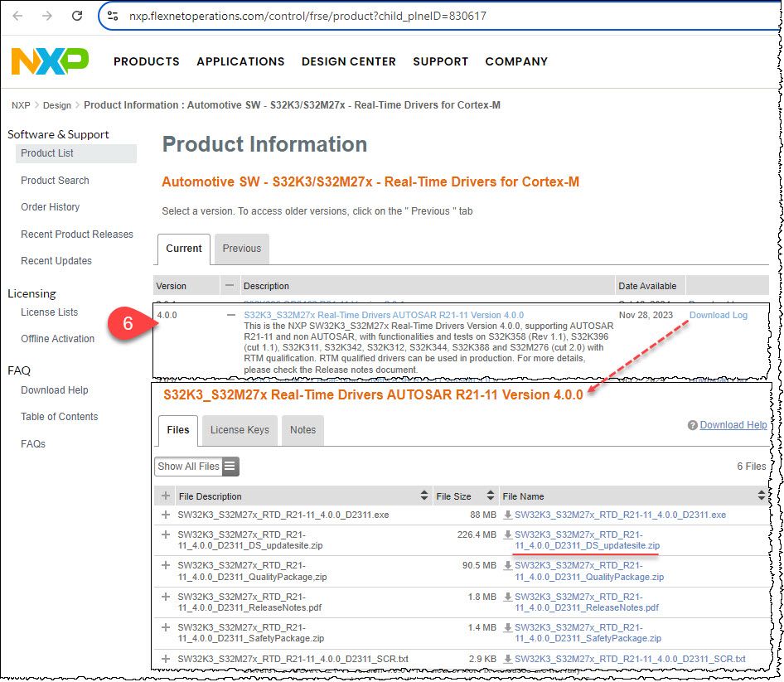Image resolution: width=784 pixels, height=682 pixels.
Task: Click download icon for ReleaseNotes.pdf
Action: (507, 597)
